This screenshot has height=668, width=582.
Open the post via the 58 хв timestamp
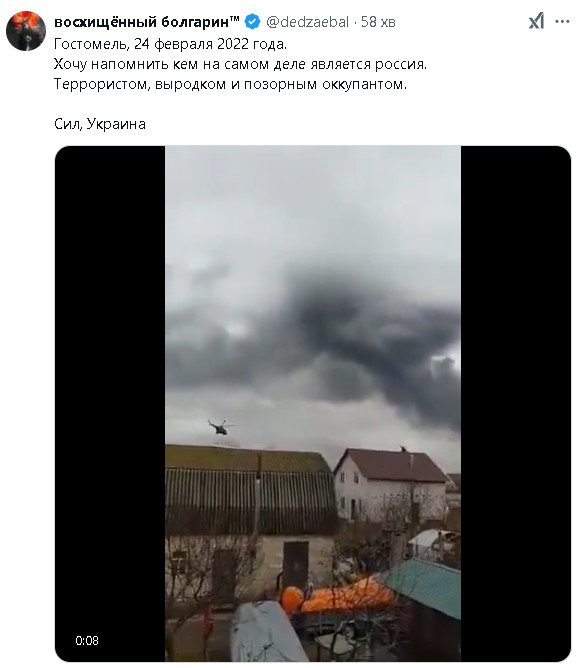(x=378, y=22)
